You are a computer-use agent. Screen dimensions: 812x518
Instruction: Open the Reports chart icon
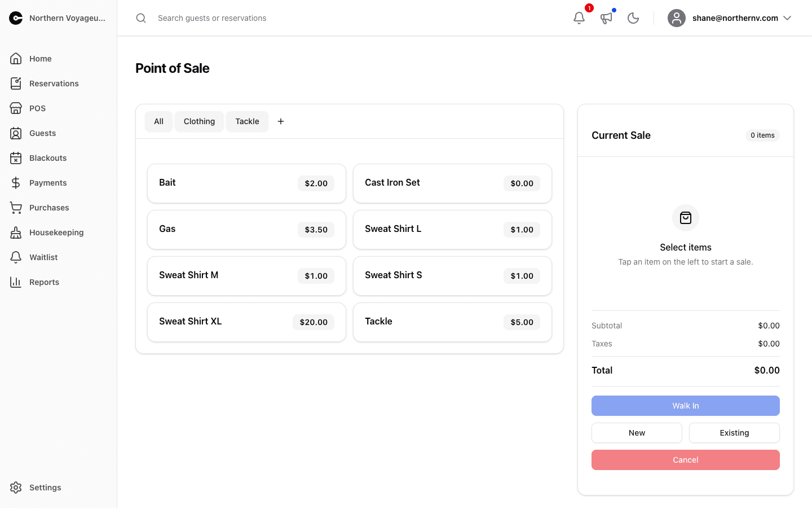coord(16,282)
